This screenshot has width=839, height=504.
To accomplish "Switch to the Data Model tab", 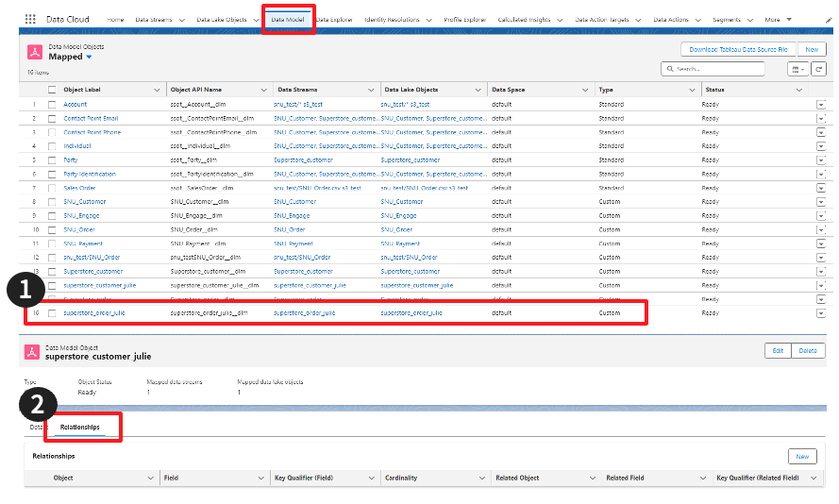I will [287, 20].
